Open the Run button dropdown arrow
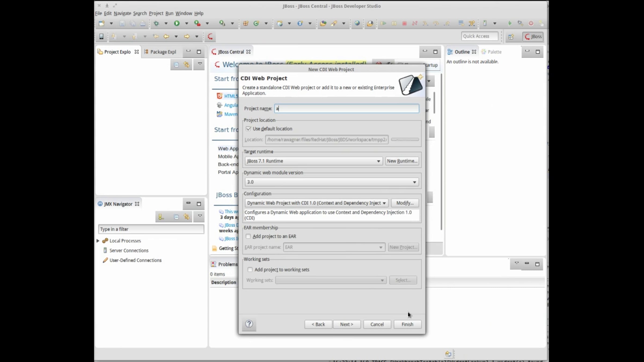Image resolution: width=644 pixels, height=362 pixels. [186, 23]
